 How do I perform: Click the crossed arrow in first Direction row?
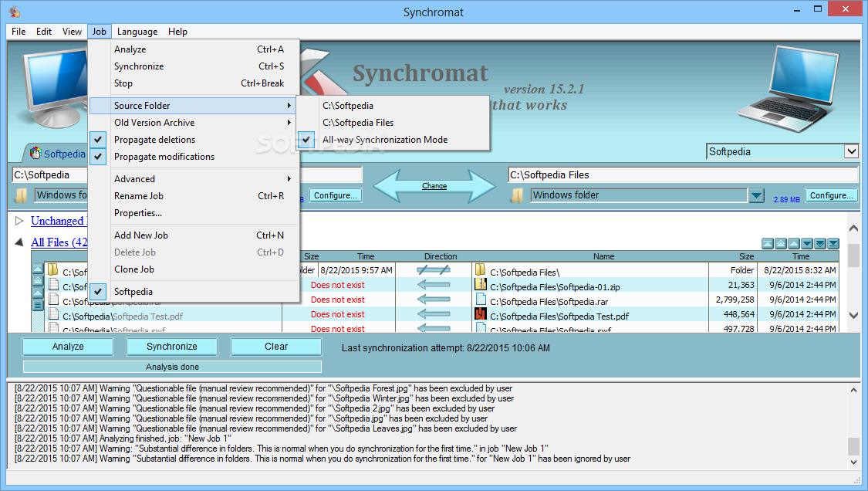coord(434,270)
